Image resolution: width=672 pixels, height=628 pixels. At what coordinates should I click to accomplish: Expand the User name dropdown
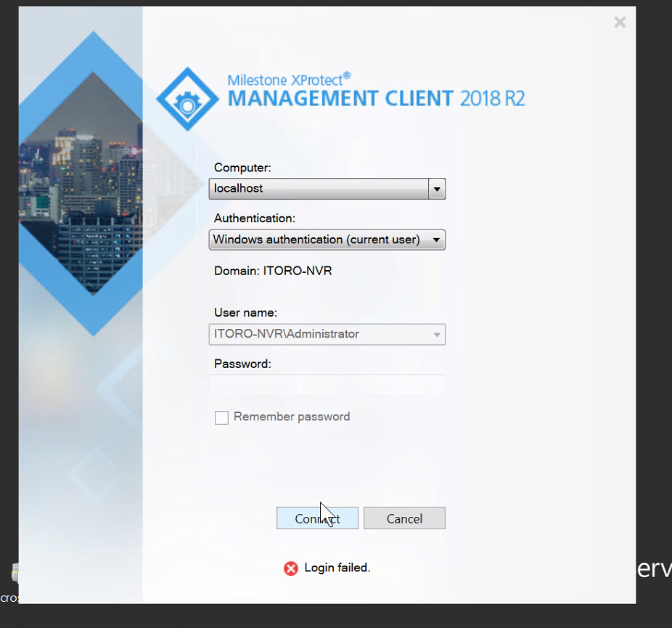(x=437, y=334)
